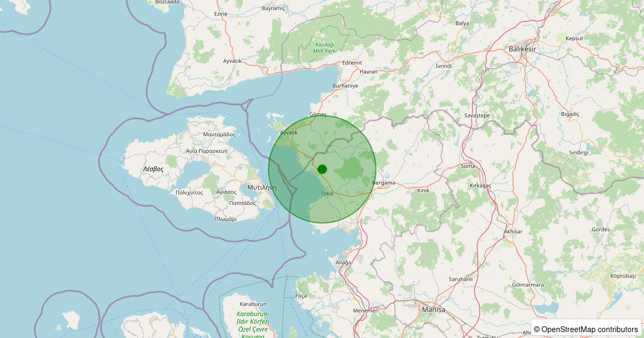
Task: Select the Menemen town label
Action: click(365, 311)
